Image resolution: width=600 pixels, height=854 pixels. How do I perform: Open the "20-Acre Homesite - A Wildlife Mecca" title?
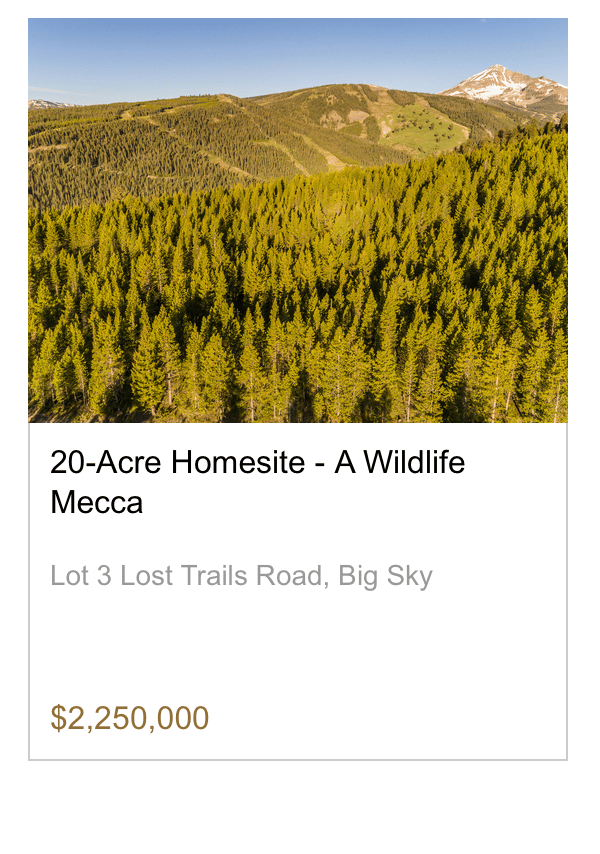coord(257,482)
